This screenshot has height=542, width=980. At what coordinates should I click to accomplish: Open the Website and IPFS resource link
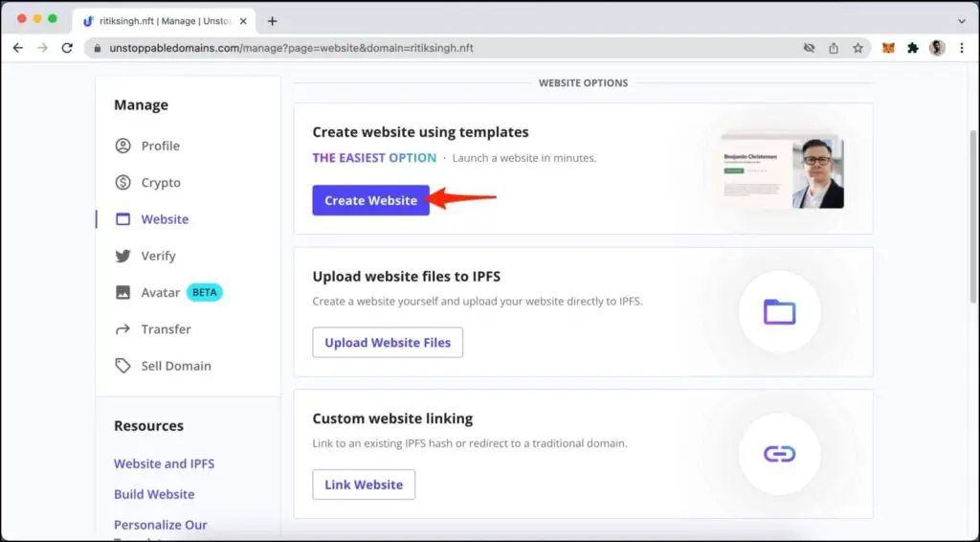[164, 463]
